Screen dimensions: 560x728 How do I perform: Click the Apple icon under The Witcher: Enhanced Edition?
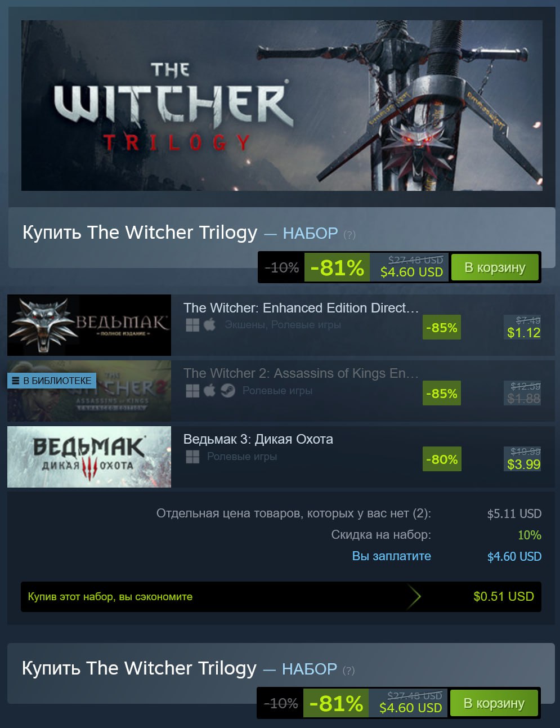point(209,325)
